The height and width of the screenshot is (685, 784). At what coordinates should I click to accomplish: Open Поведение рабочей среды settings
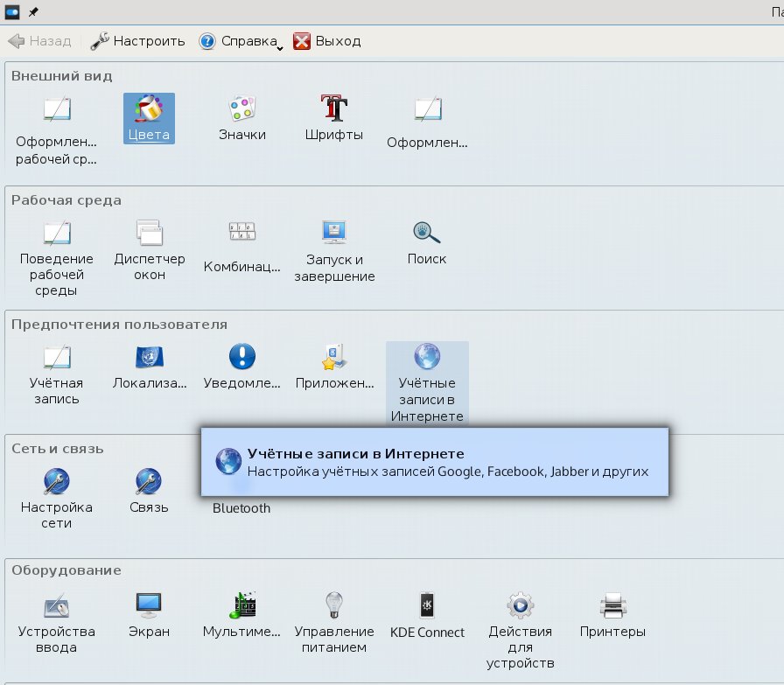[57, 258]
